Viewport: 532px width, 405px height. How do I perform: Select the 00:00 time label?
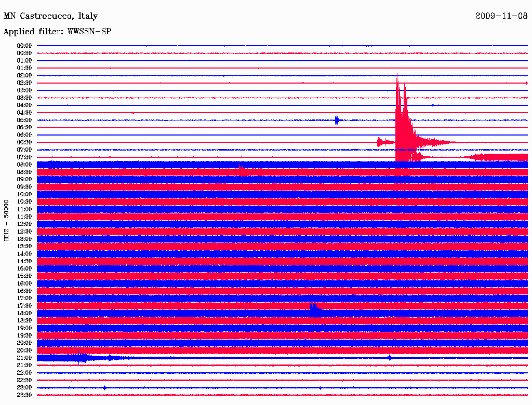[24, 46]
